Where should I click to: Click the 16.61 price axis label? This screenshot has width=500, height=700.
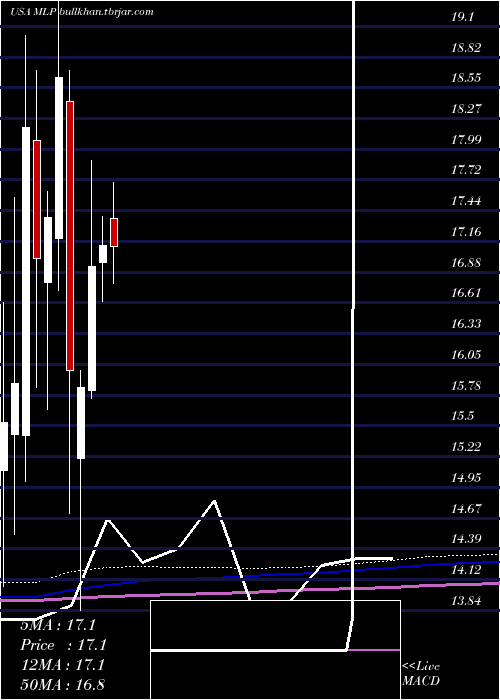coord(466,293)
